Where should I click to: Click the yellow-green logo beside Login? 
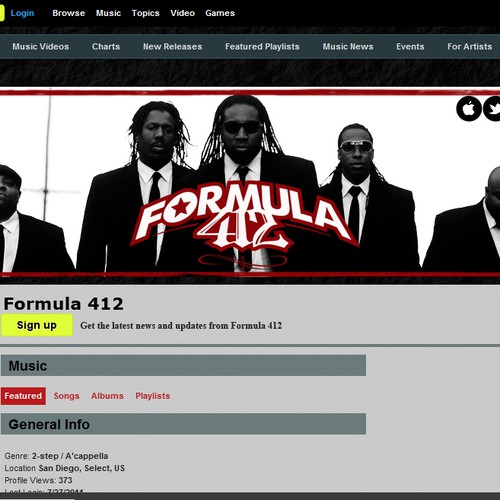coord(2,13)
